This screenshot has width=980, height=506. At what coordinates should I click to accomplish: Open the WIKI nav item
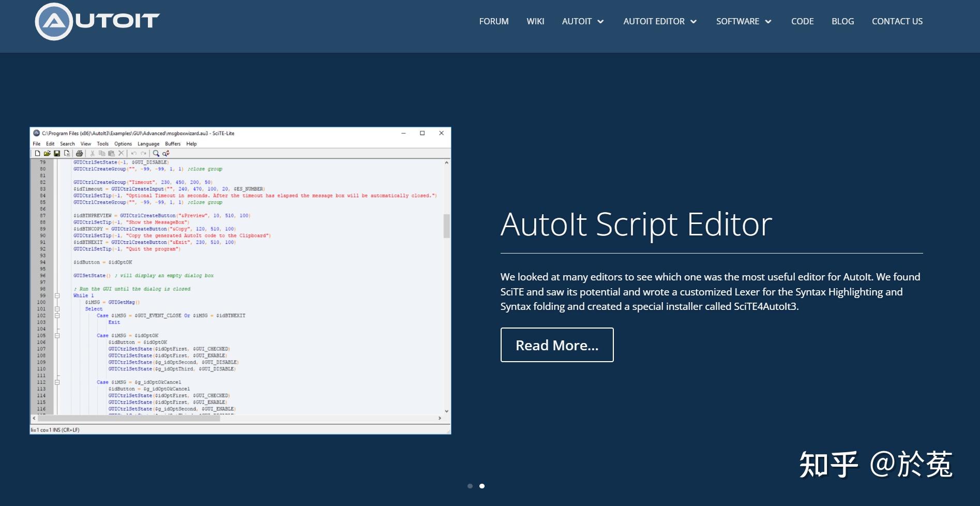tap(535, 21)
